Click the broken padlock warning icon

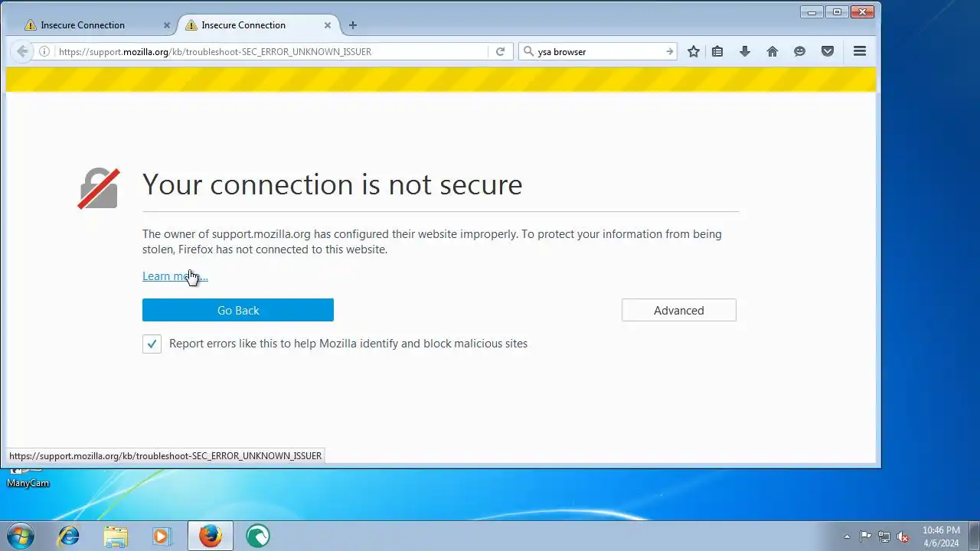(x=99, y=188)
